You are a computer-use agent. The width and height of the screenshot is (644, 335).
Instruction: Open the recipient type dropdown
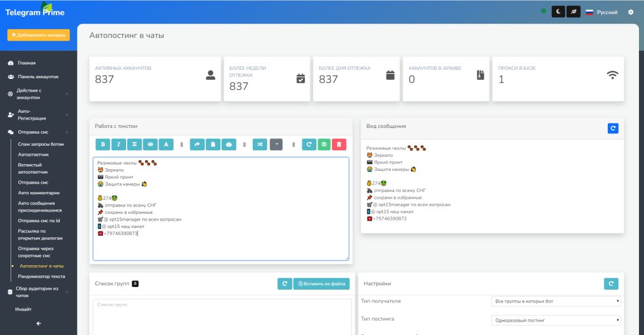[x=556, y=301]
